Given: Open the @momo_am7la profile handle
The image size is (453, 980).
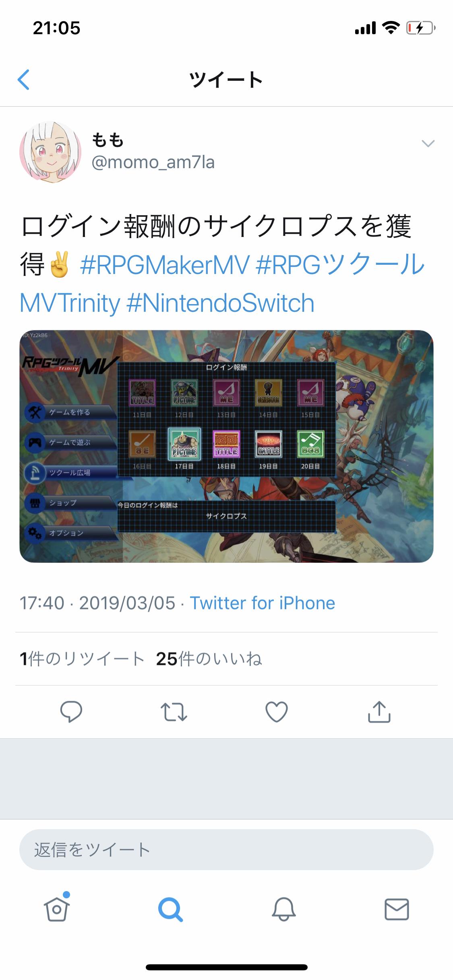Looking at the screenshot, I should click(x=153, y=163).
